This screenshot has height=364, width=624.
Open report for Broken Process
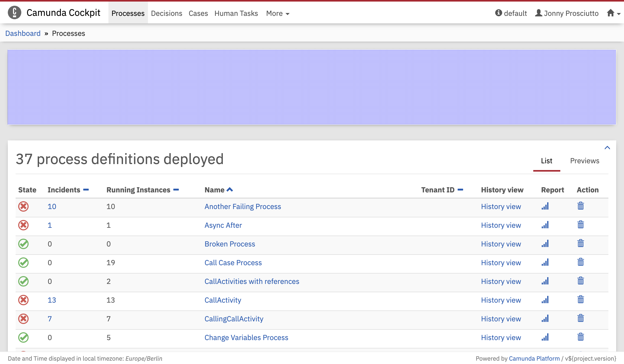545,244
